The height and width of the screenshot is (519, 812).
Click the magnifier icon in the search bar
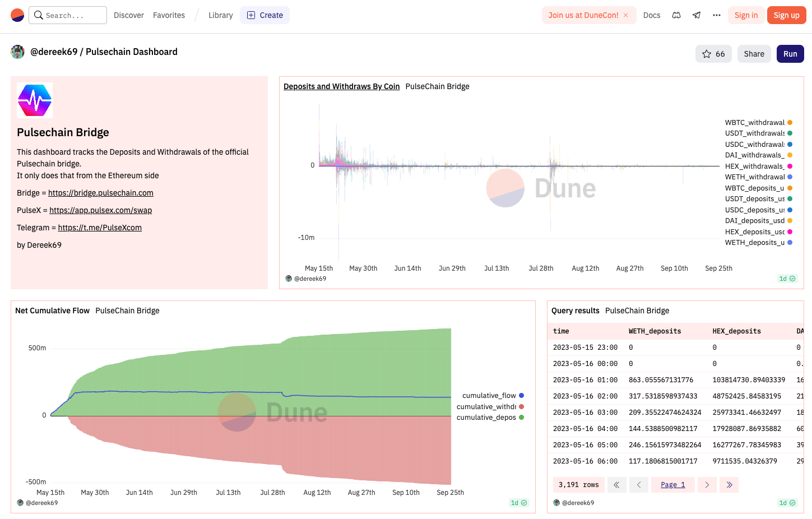tap(39, 15)
